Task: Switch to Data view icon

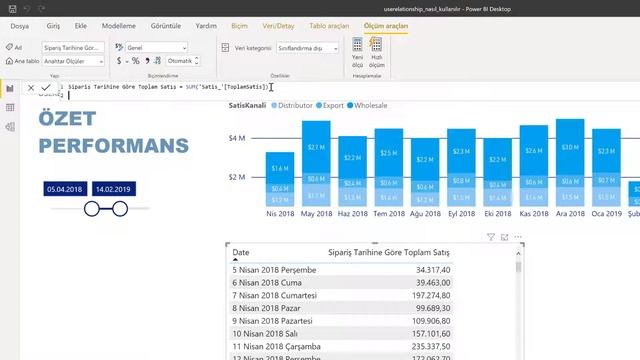Action: tap(10, 107)
